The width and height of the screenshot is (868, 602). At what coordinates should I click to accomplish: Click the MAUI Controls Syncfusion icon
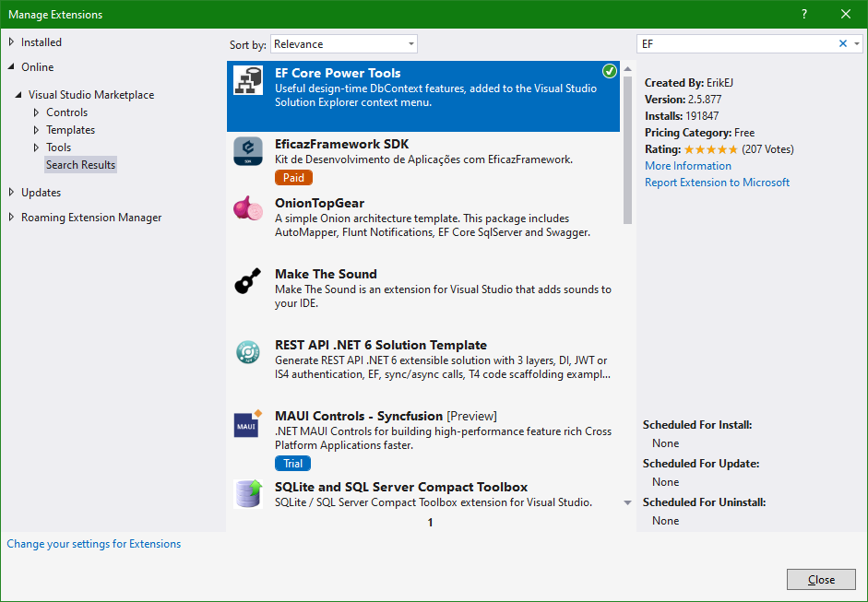point(247,423)
